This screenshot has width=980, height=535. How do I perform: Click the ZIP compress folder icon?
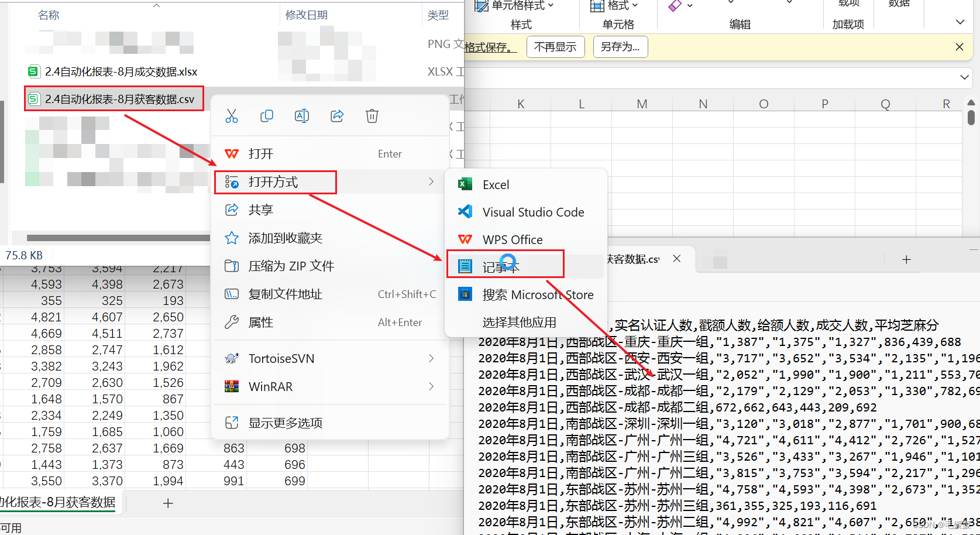(232, 266)
